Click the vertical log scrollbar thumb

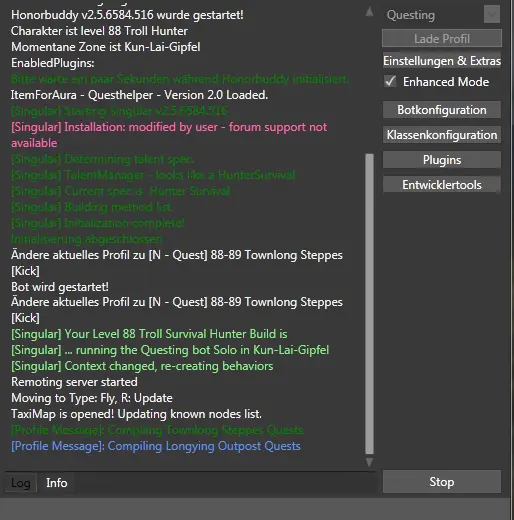[369, 304]
